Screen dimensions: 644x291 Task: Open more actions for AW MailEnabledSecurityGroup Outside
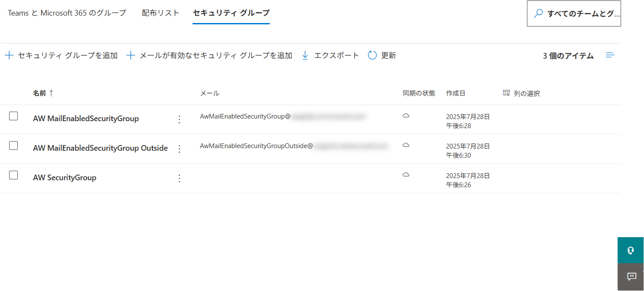tap(180, 149)
